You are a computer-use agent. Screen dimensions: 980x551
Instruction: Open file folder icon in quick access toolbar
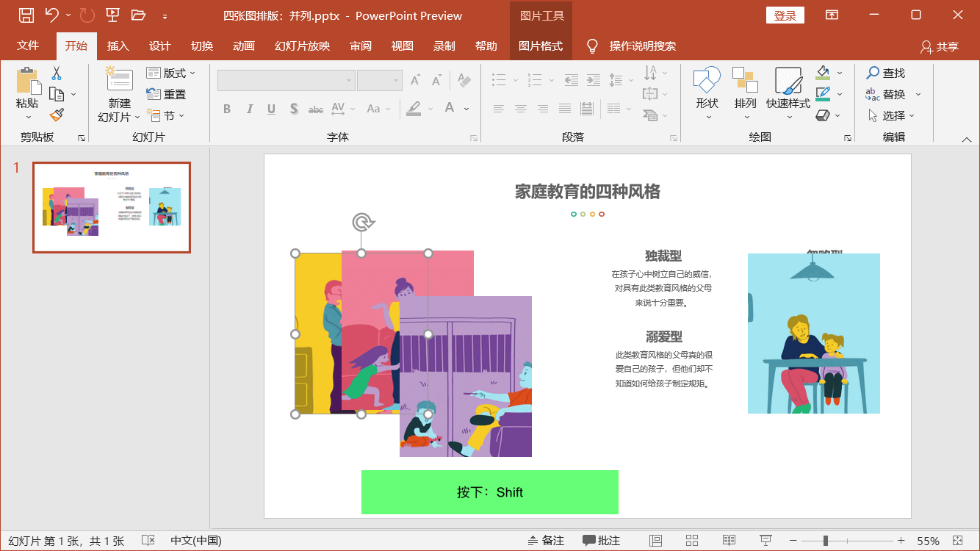pos(138,15)
